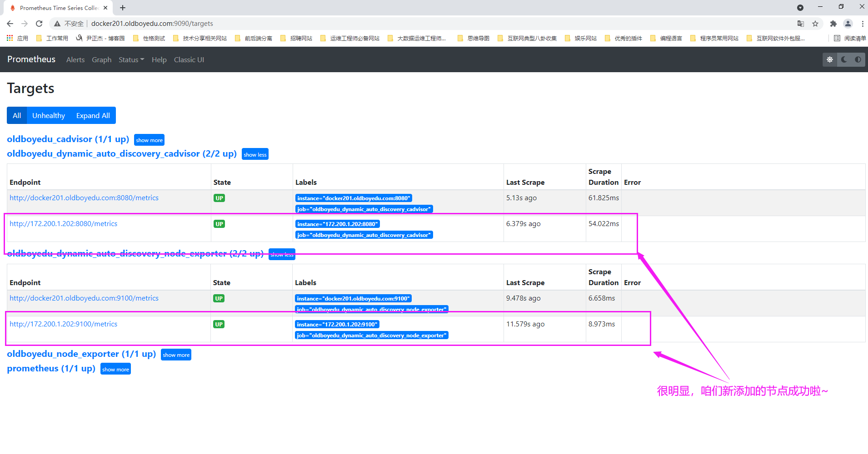Open the 技术分享相关网站 bookmark folder
The height and width of the screenshot is (454, 868).
click(200, 38)
